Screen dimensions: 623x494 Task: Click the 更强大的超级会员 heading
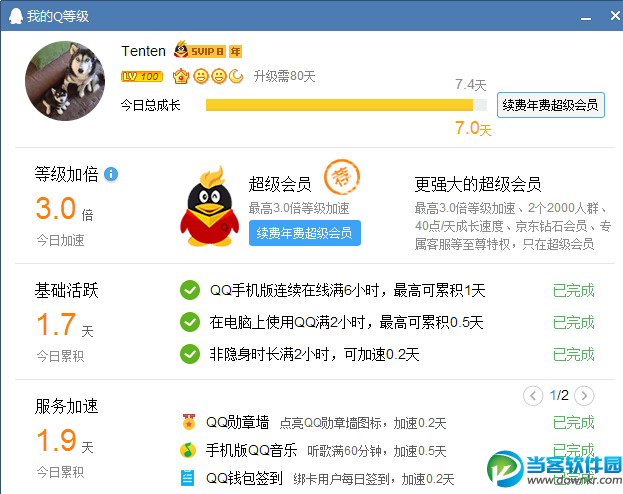[478, 184]
